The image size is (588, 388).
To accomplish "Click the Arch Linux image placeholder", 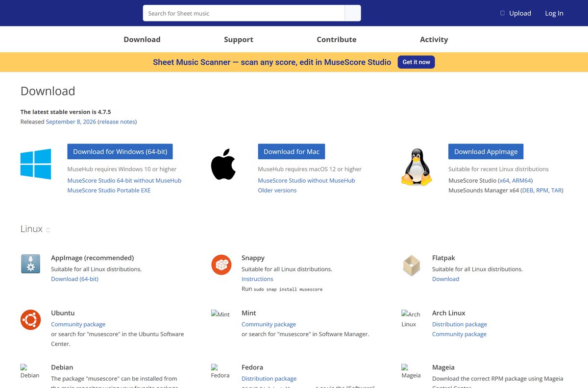I will pyautogui.click(x=411, y=319).
